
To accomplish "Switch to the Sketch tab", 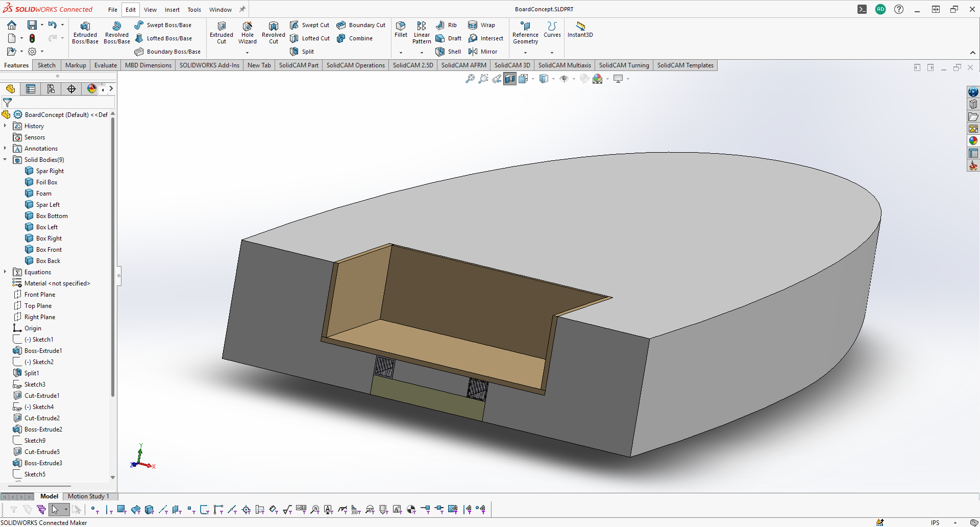I will 46,65.
